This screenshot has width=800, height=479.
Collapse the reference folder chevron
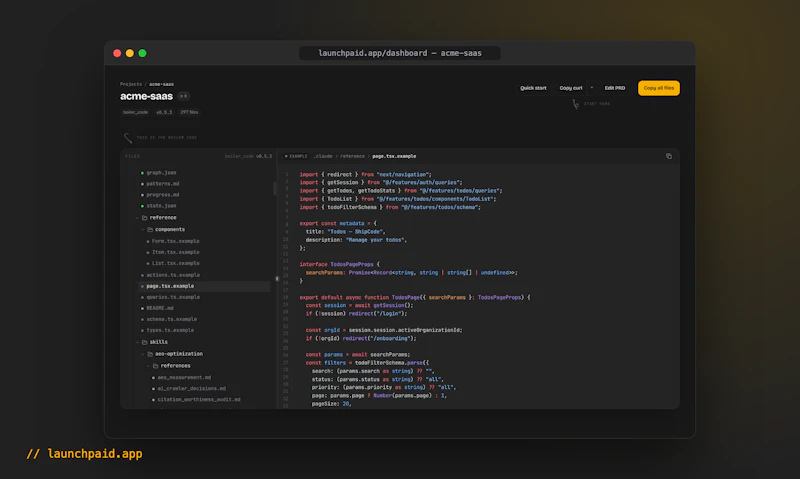pyautogui.click(x=138, y=218)
